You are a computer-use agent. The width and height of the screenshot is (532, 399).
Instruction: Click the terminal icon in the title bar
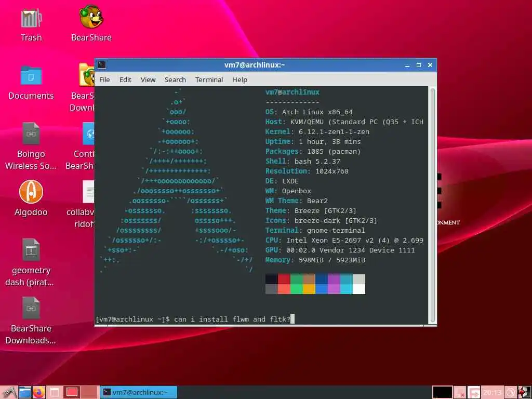pyautogui.click(x=102, y=65)
